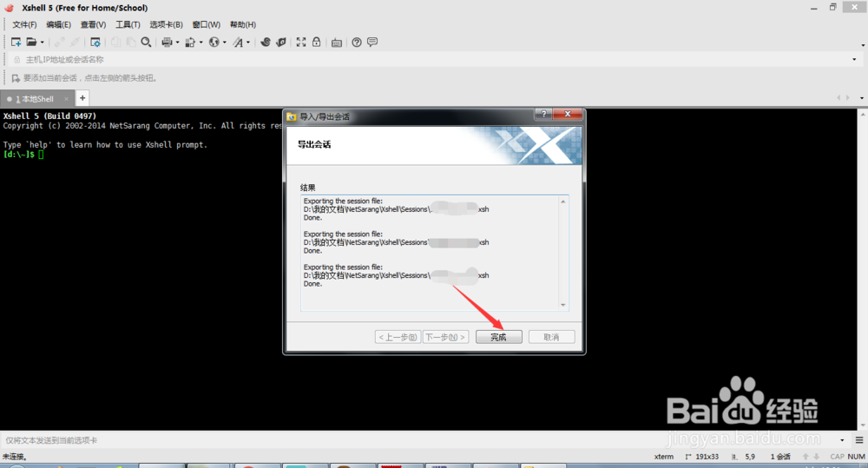This screenshot has width=868, height=468.
Task: Click the xterm status bar entry
Action: click(664, 457)
